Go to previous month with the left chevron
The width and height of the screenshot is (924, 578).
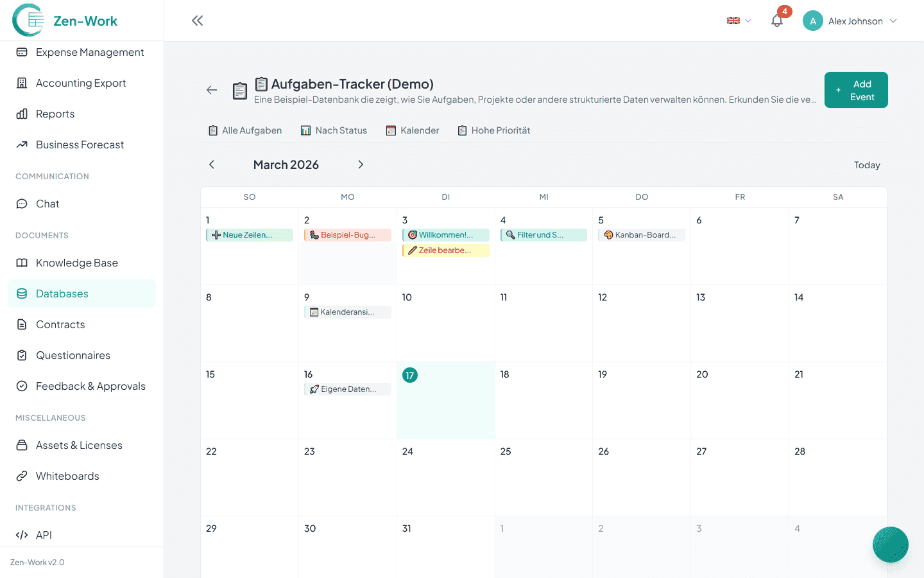pyautogui.click(x=212, y=164)
